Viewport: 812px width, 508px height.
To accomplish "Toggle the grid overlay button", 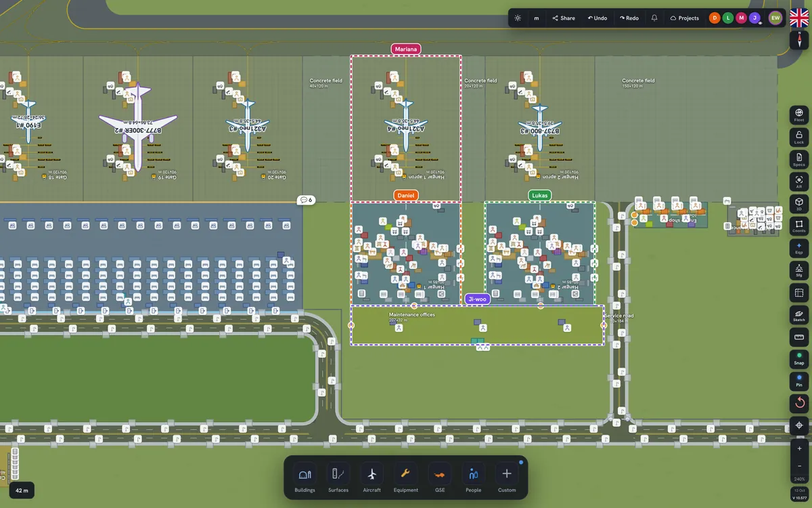I will coord(799,293).
